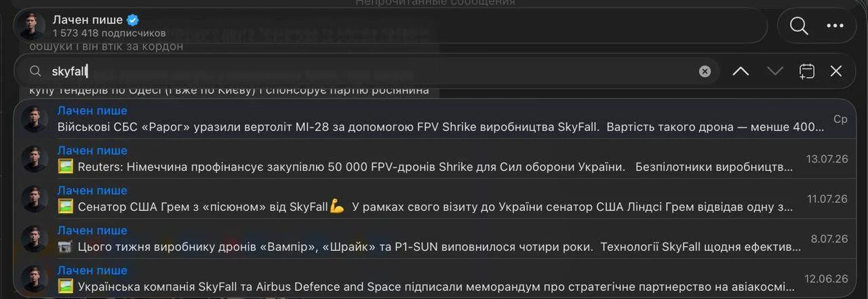Open the Лачен пише channel header title
Image resolution: width=868 pixels, height=299 pixels.
click(x=87, y=20)
